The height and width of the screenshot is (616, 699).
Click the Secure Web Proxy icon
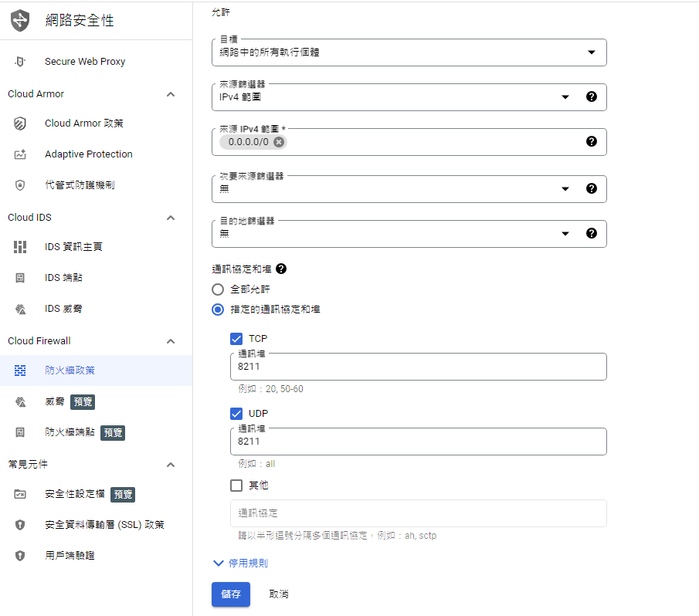click(x=20, y=62)
